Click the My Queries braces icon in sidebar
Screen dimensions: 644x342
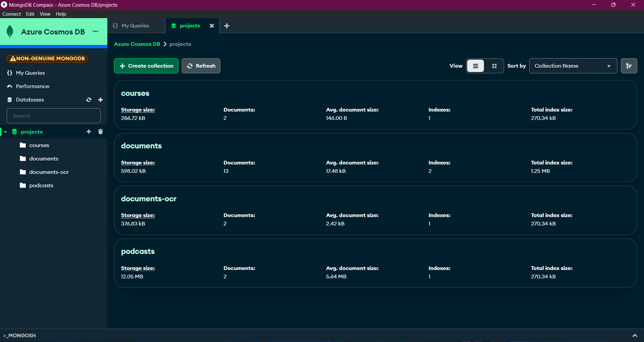click(10, 73)
